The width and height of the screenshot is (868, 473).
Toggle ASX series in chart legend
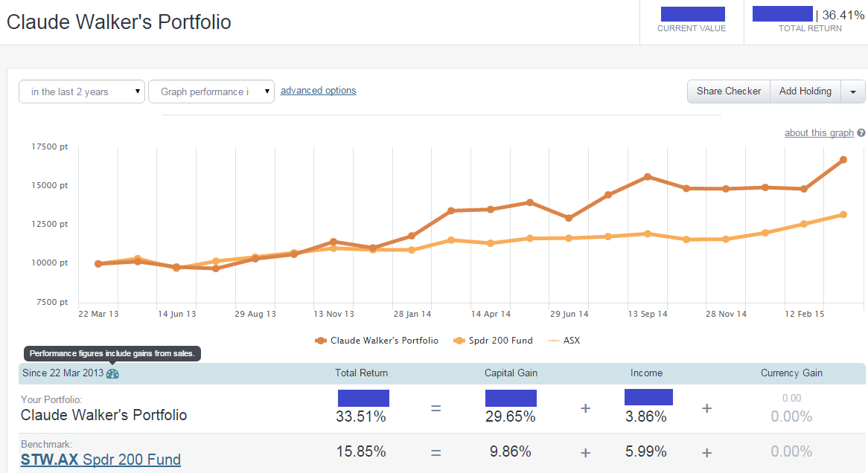(x=563, y=341)
